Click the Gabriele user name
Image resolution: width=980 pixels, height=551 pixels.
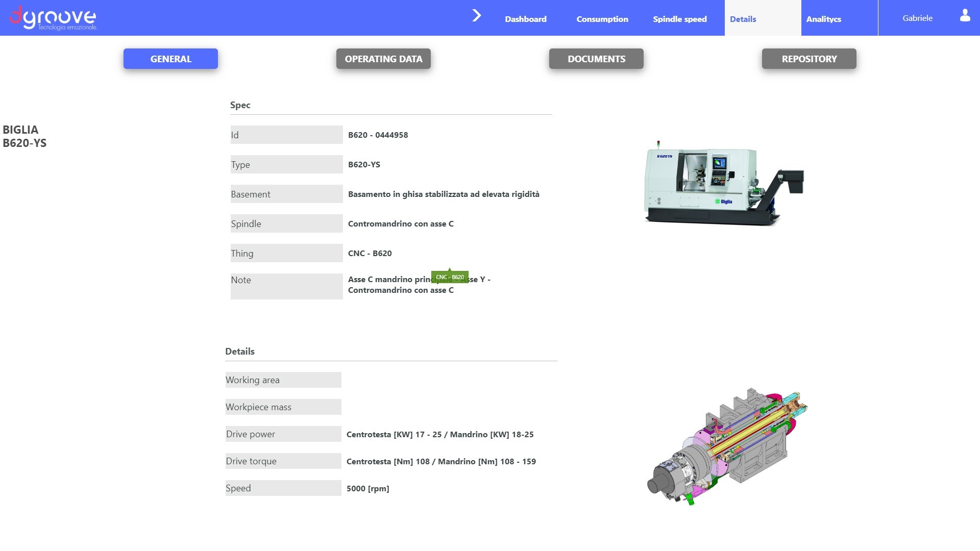point(917,18)
